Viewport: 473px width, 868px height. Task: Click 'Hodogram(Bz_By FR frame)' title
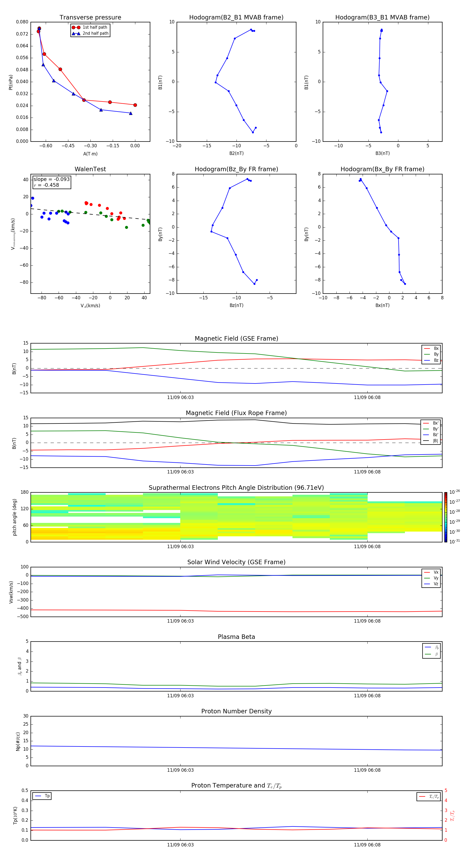click(x=236, y=169)
